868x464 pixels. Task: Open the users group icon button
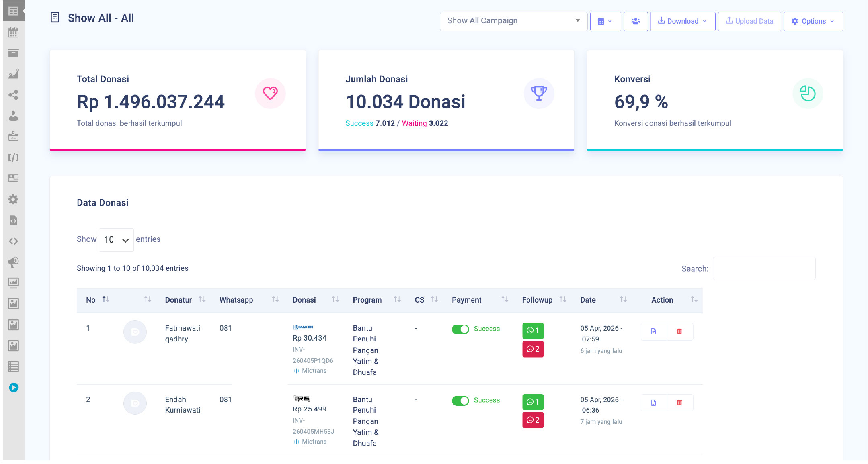[x=635, y=21]
